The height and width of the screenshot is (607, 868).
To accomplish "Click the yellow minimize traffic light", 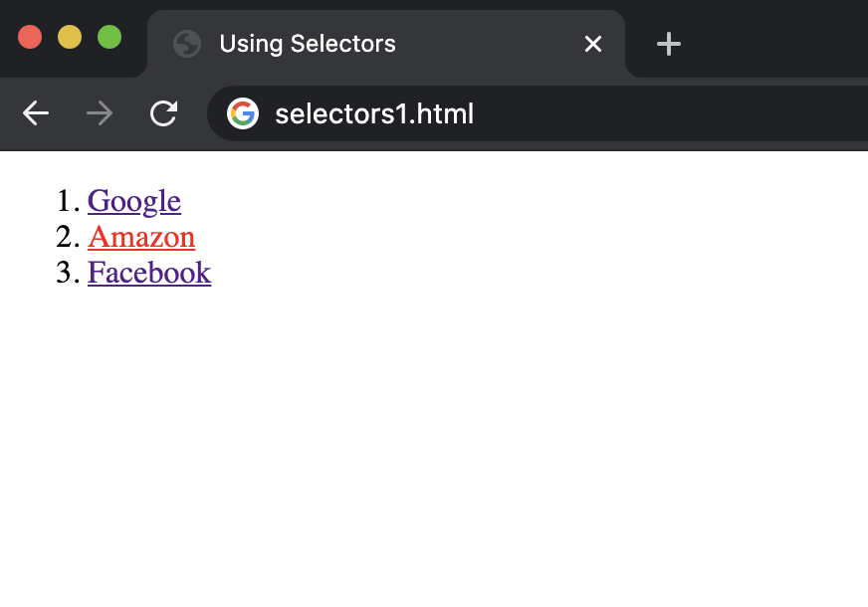I will tap(69, 37).
